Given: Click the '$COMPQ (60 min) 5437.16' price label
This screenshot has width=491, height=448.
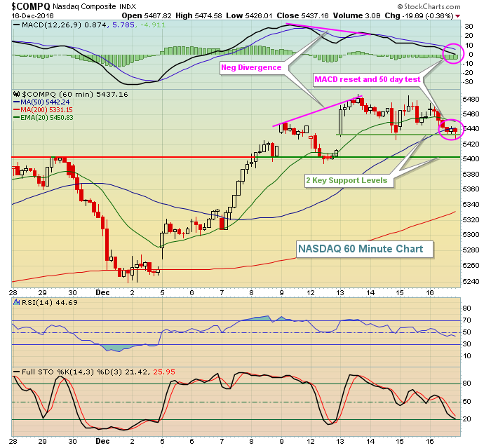Looking at the screenshot, I should click(75, 94).
